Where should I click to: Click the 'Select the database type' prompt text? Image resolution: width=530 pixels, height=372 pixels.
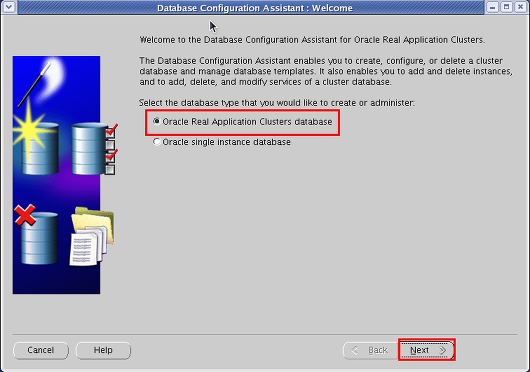point(277,103)
